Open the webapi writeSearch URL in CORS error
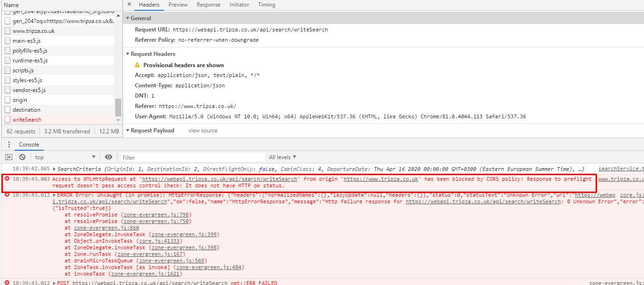 220,179
